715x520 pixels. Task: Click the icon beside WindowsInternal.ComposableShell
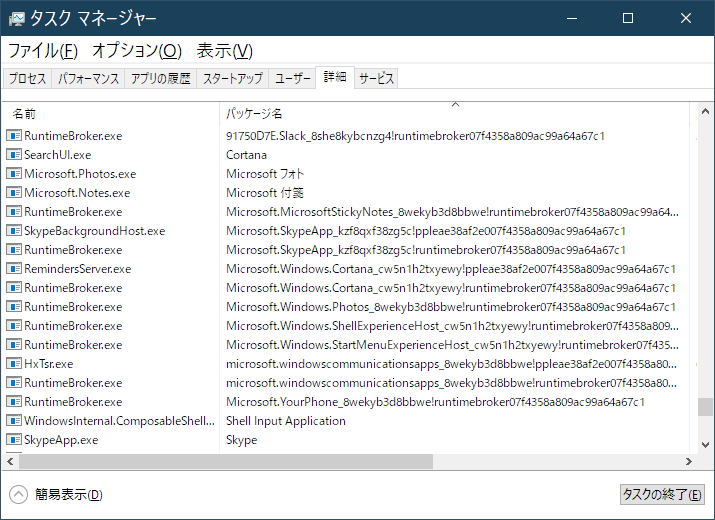click(14, 421)
